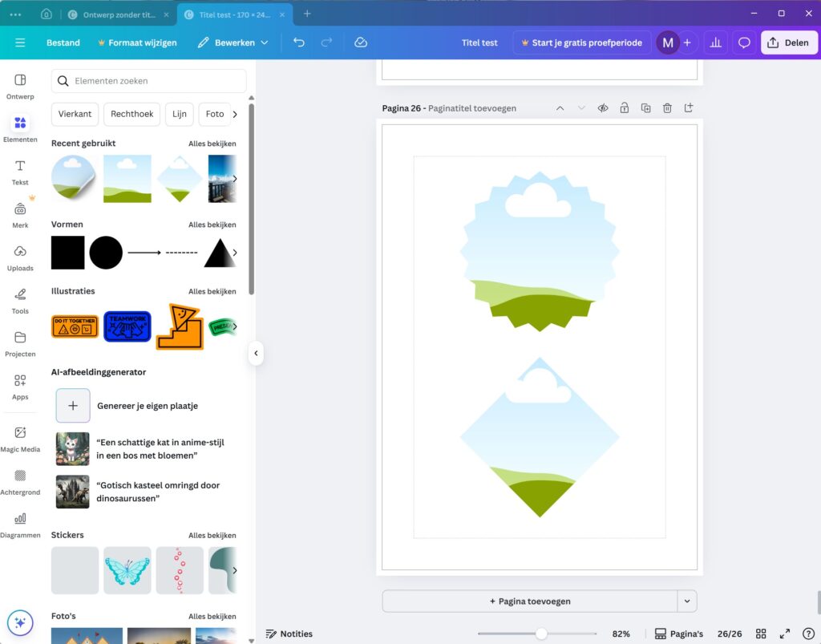
Task: Click the Pagina toevoegen button
Action: [529, 601]
